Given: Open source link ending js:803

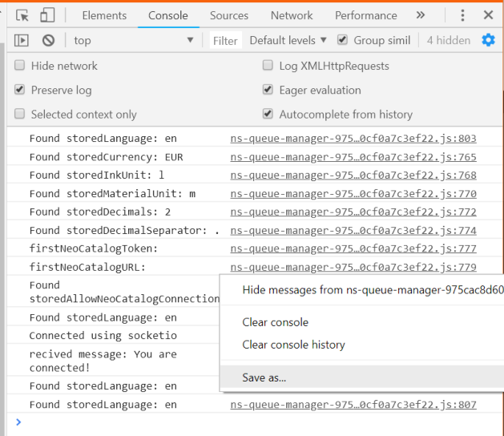Looking at the screenshot, I should pos(353,139).
